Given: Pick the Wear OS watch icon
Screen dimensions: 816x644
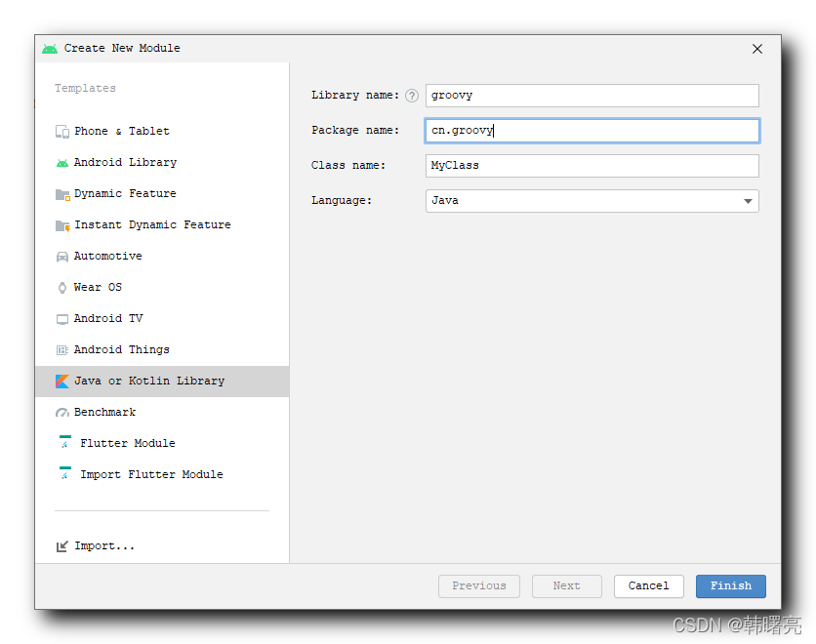Looking at the screenshot, I should click(x=62, y=288).
